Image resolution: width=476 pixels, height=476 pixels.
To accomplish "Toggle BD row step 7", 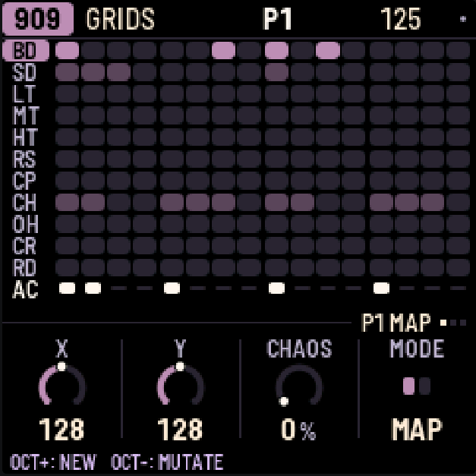I will point(223,50).
